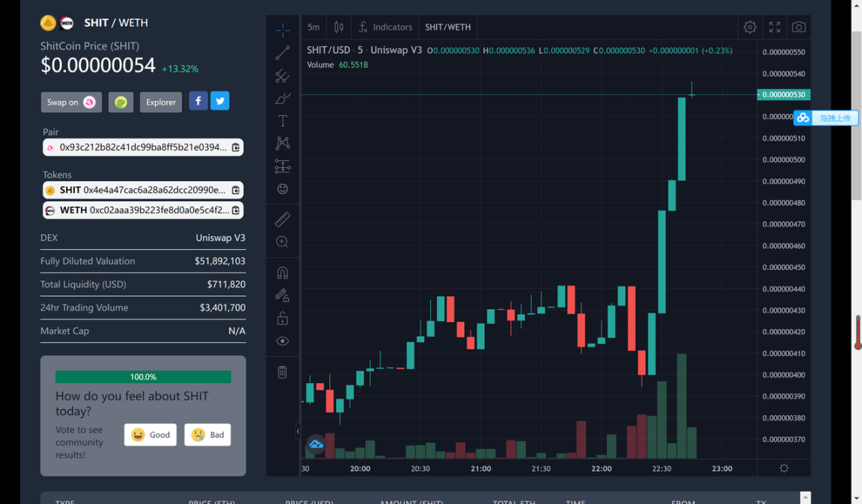Screen dimensions: 862x504
Task: Copy the SHIT token address
Action: tap(236, 190)
